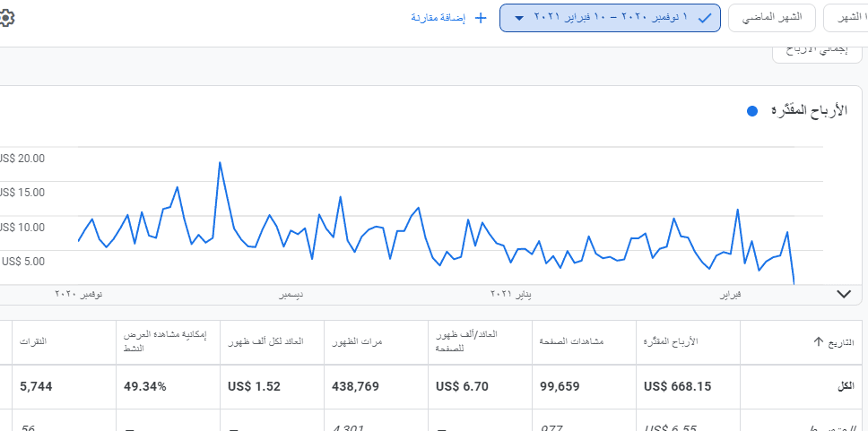This screenshot has height=431, width=868.
Task: Sort by العائد لكل ألف ظهور column
Action: (266, 342)
